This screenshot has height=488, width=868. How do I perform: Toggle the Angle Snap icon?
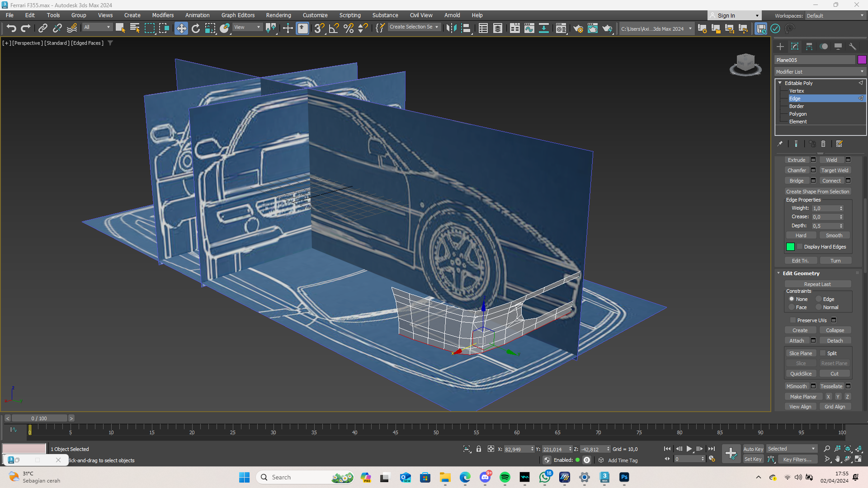click(x=334, y=28)
